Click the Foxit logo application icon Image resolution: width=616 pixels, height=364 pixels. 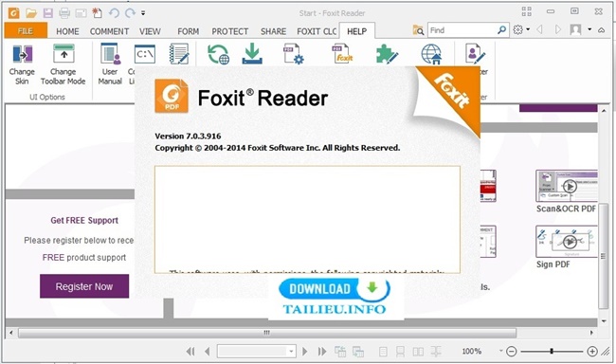click(14, 13)
